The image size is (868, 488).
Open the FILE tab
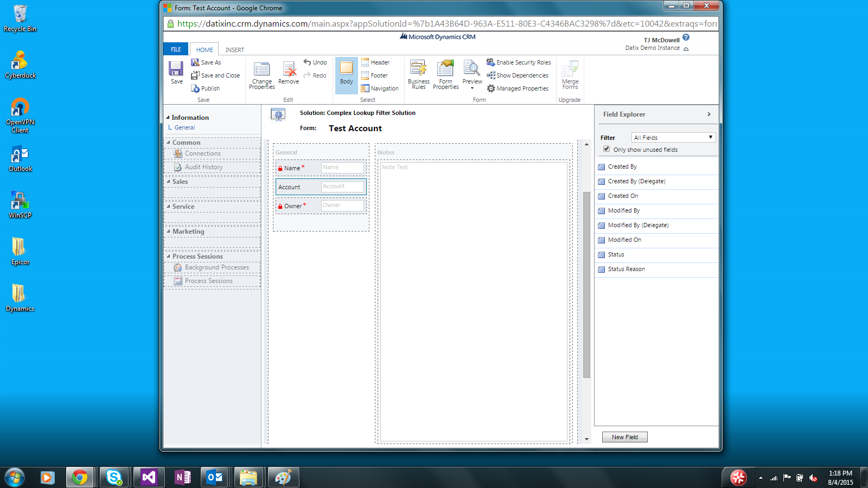[x=176, y=49]
